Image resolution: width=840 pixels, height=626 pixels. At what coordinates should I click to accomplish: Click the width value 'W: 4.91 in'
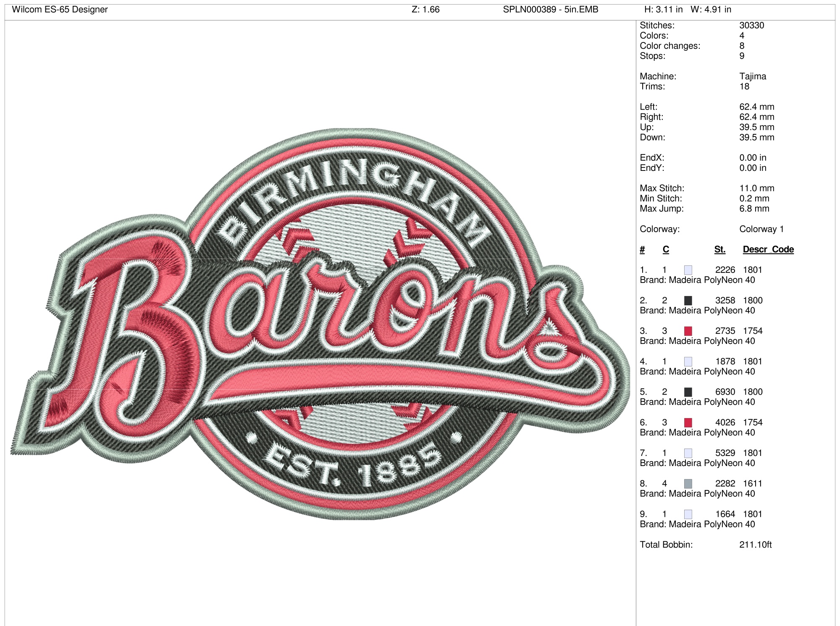[711, 10]
